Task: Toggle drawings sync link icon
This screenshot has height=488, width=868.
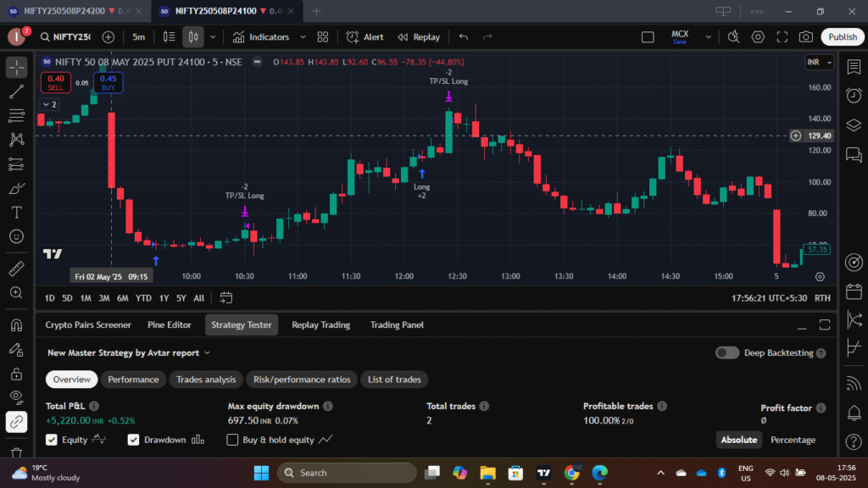Action: (17, 422)
